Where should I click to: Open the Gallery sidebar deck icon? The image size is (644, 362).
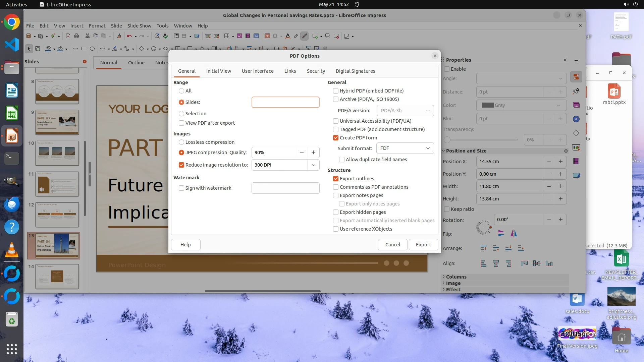coord(576,105)
